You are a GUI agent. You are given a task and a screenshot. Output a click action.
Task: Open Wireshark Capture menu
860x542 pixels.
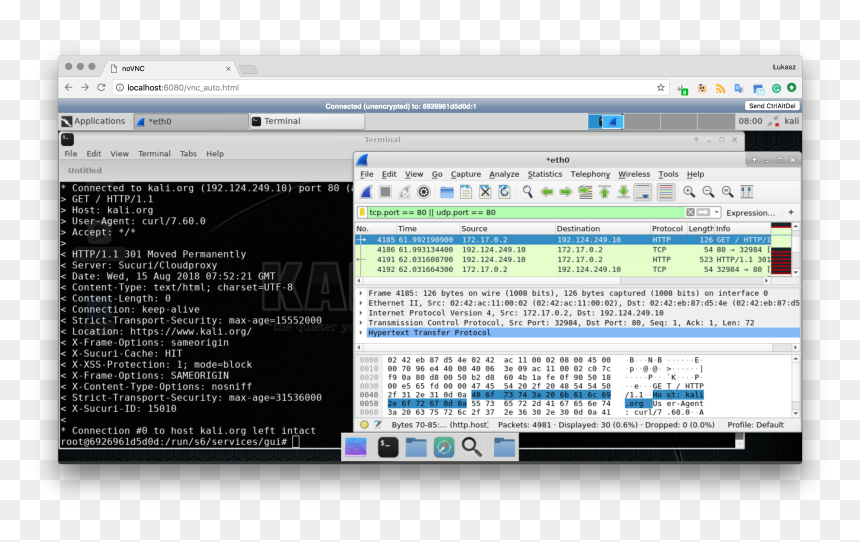tap(466, 174)
